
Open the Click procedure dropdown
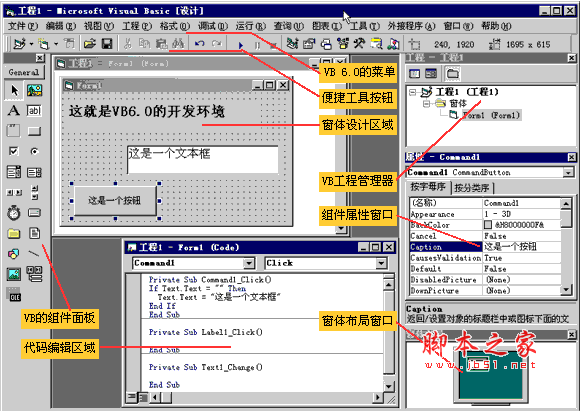(x=381, y=263)
